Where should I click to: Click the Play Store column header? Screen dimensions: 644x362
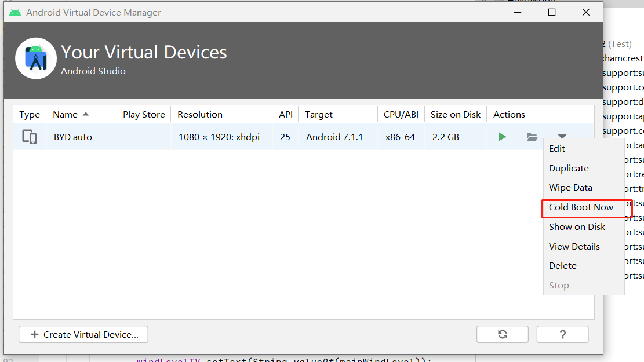click(x=144, y=115)
